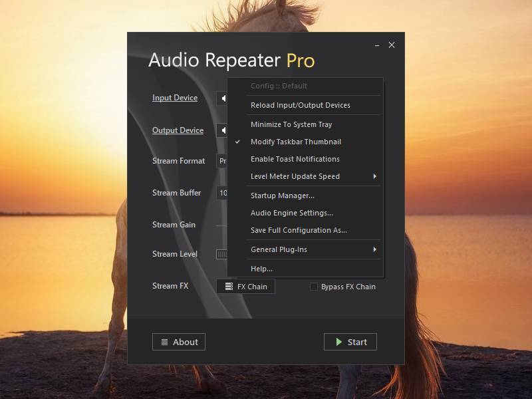Click the Start button

(350, 342)
